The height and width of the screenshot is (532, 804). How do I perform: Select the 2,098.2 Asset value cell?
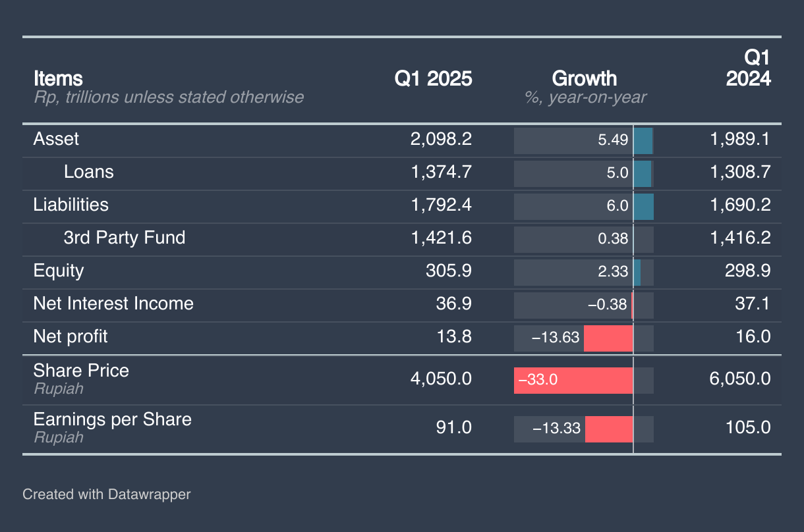coord(441,139)
